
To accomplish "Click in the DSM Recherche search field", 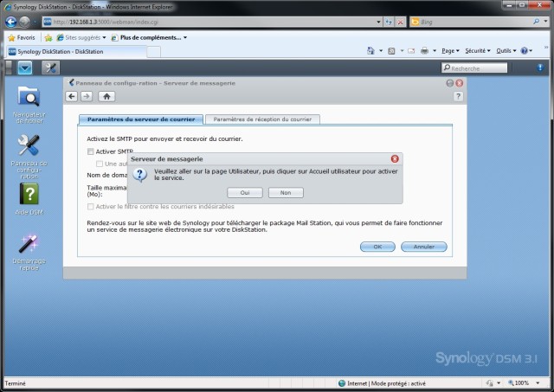I will coord(474,67).
